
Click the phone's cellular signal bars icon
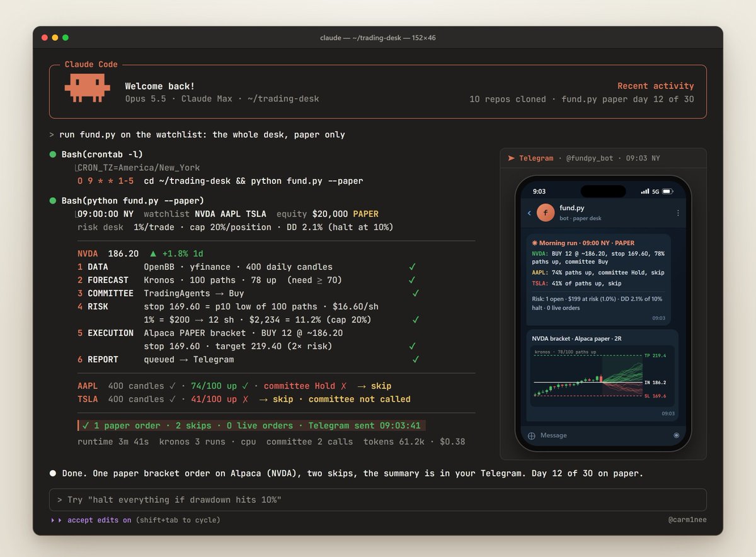click(644, 191)
